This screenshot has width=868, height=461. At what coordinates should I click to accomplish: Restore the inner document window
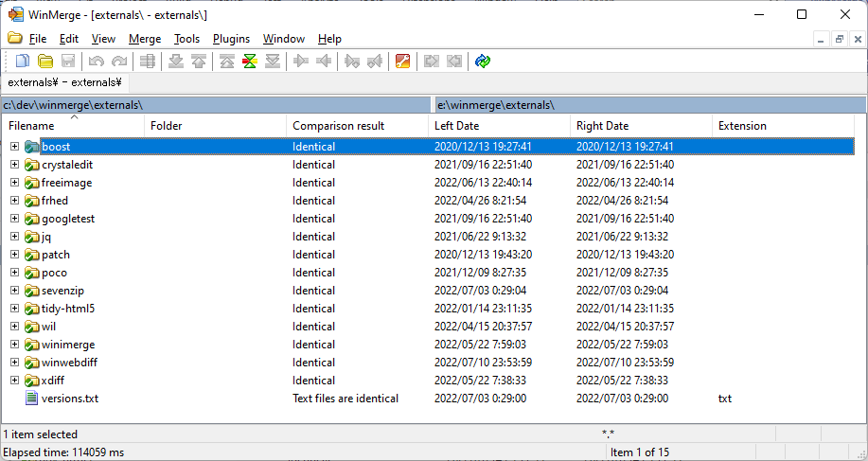(x=840, y=39)
